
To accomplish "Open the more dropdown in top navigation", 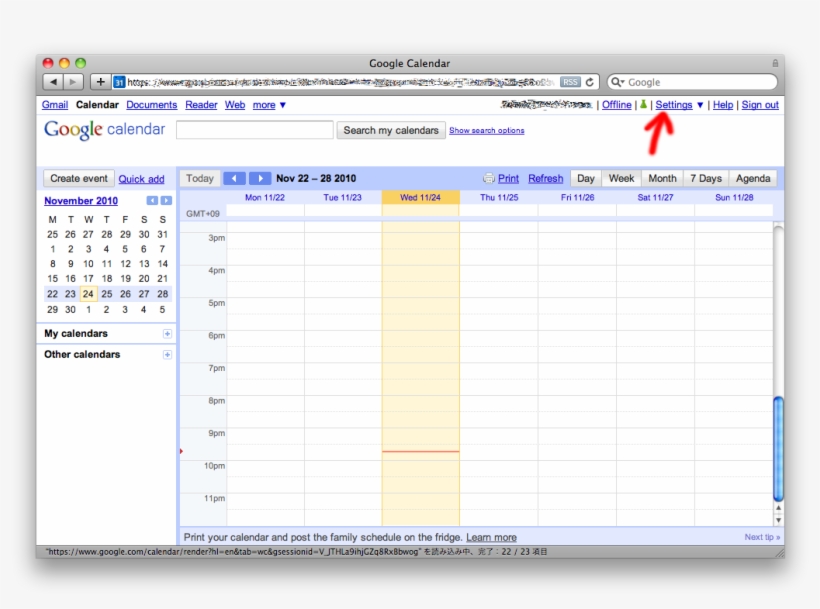I will (x=269, y=105).
